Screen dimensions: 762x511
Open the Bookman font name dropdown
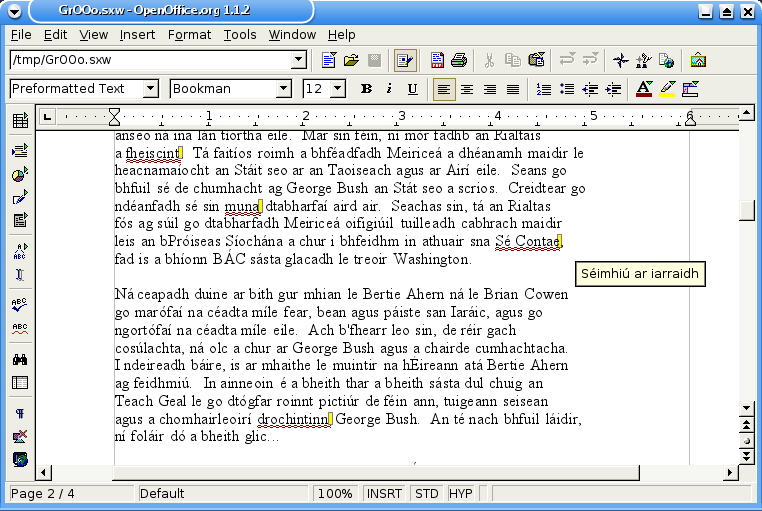283,89
